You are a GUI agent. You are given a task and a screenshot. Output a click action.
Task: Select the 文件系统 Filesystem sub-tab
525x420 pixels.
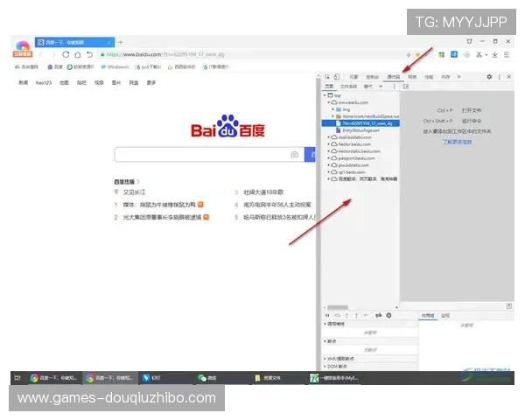348,87
